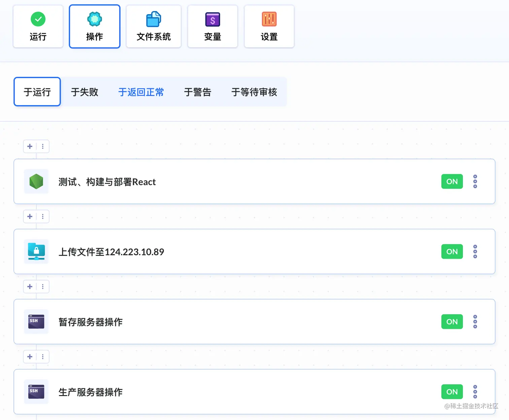This screenshot has width=509, height=420.
Task: Open options menu above 生产服务器操作
Action: 43,356
